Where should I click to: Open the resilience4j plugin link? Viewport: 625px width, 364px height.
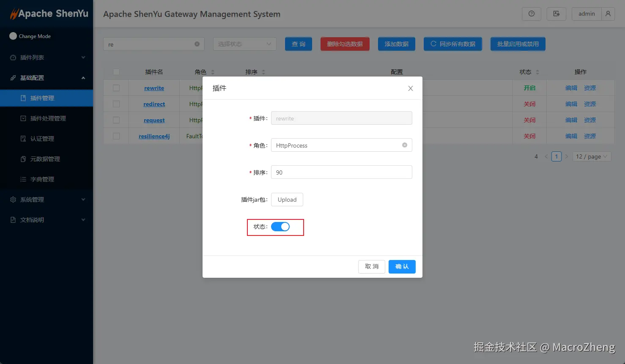pyautogui.click(x=154, y=136)
